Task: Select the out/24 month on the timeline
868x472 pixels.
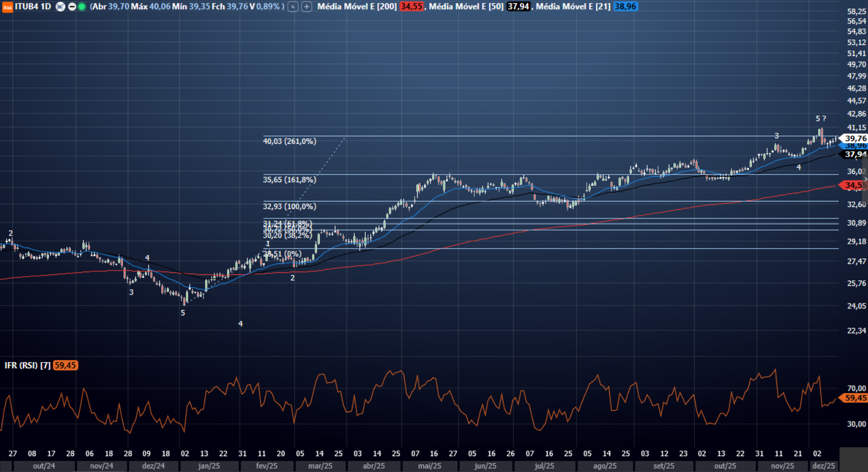Action: 44,466
